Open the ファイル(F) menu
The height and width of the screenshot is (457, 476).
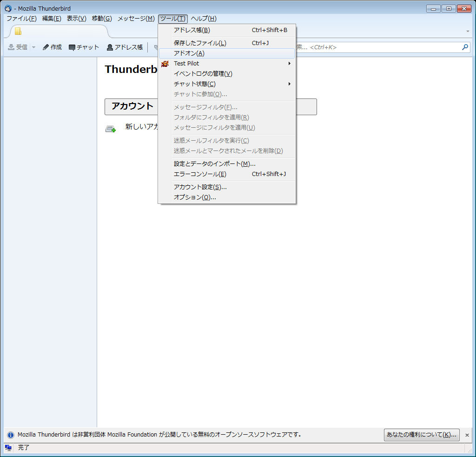(21, 19)
